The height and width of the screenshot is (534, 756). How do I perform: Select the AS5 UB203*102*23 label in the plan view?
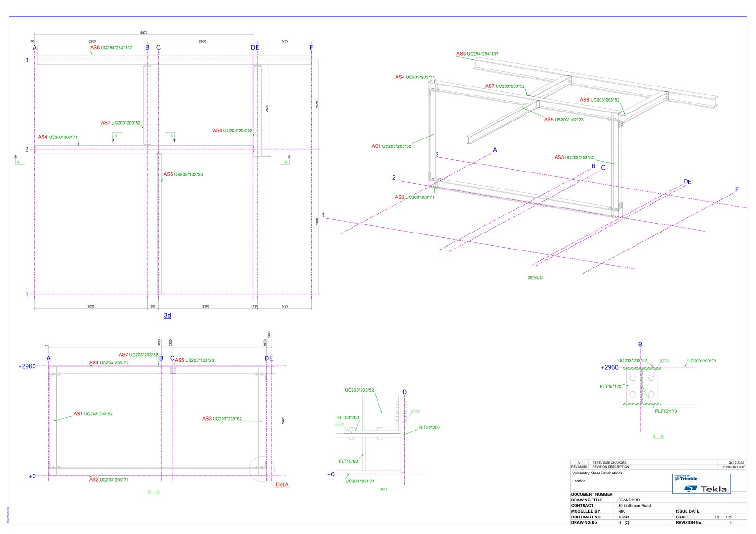pyautogui.click(x=183, y=174)
